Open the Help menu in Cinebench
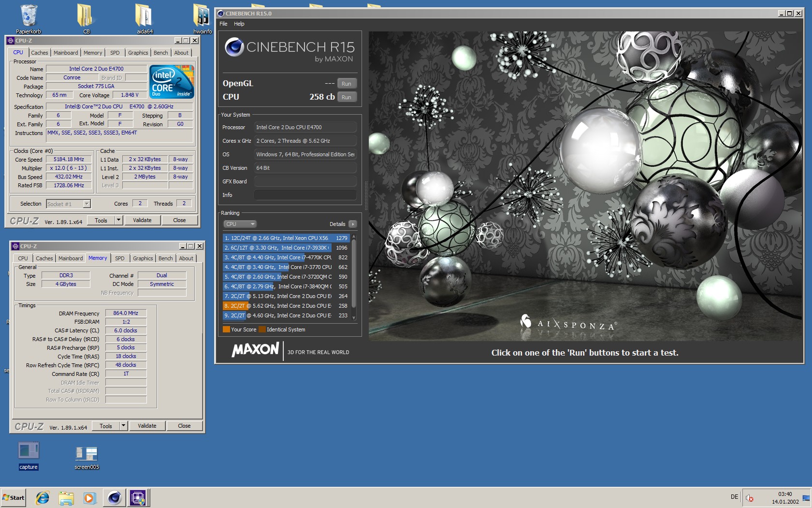The image size is (812, 508). [x=239, y=24]
